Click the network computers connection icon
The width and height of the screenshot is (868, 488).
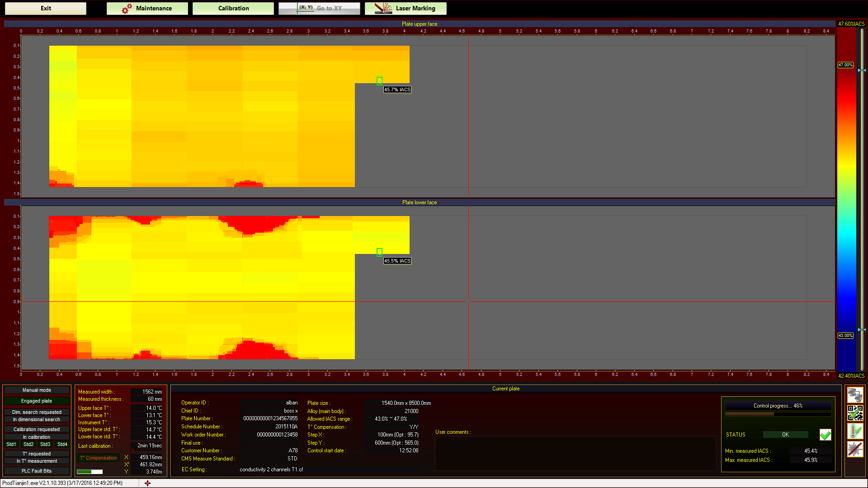855,395
